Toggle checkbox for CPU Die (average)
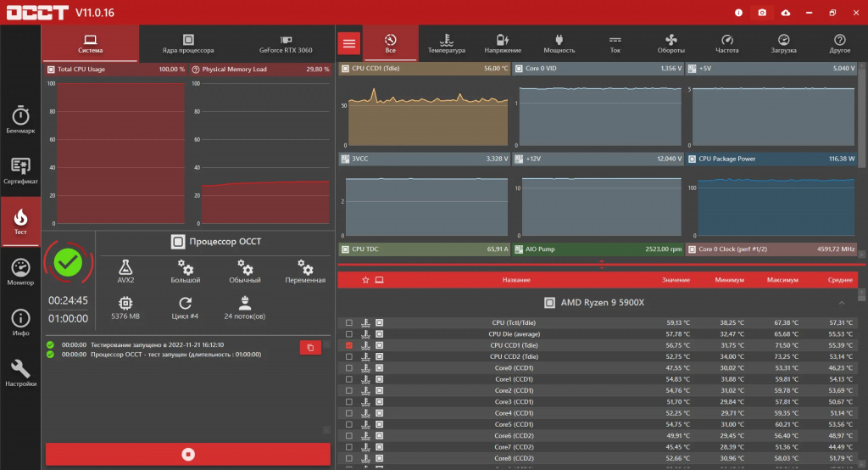 (348, 334)
